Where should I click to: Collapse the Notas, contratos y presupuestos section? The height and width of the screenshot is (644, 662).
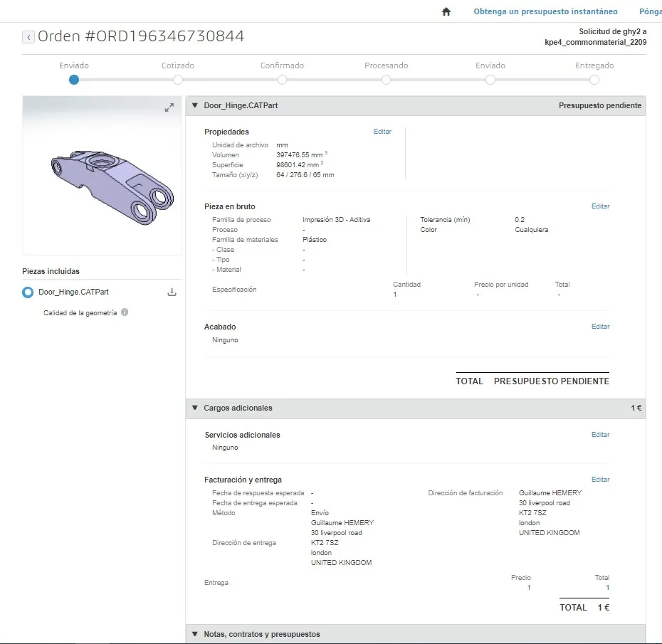click(x=194, y=634)
